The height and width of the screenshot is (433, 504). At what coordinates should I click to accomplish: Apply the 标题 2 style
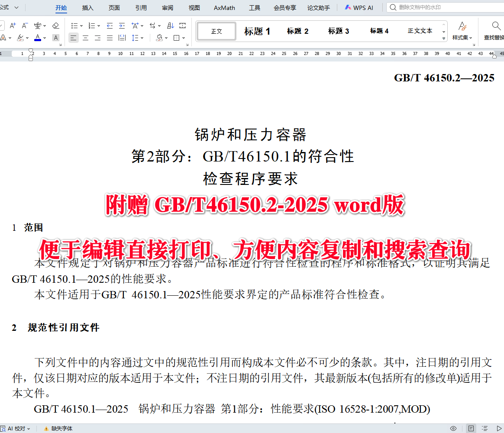pyautogui.click(x=297, y=31)
